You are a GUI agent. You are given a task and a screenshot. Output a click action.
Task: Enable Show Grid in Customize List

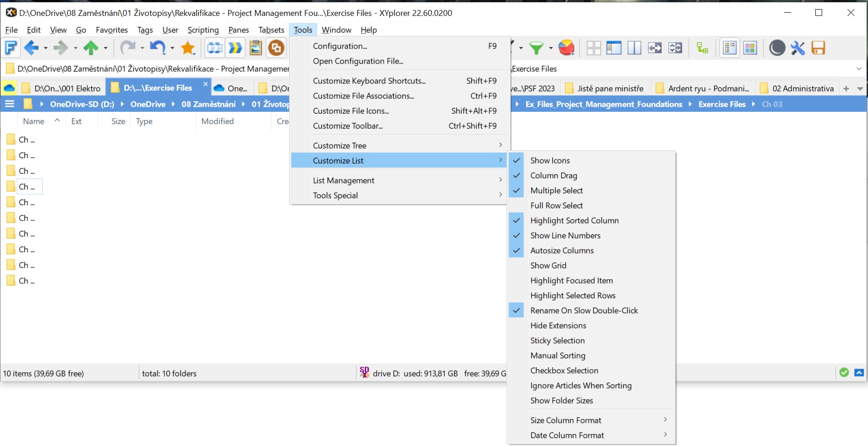click(x=548, y=265)
